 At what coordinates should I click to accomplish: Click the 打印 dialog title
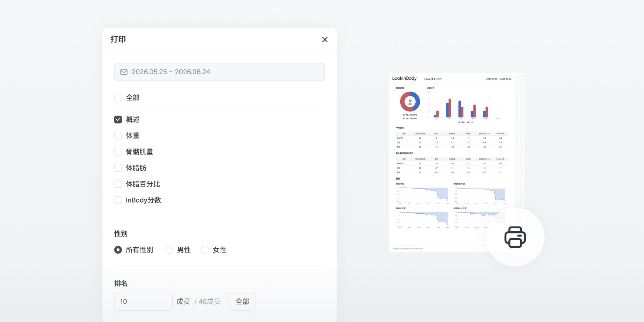click(x=118, y=39)
